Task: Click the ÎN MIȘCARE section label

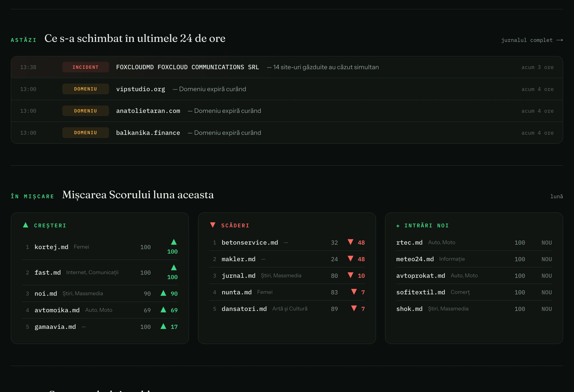Action: click(x=32, y=196)
